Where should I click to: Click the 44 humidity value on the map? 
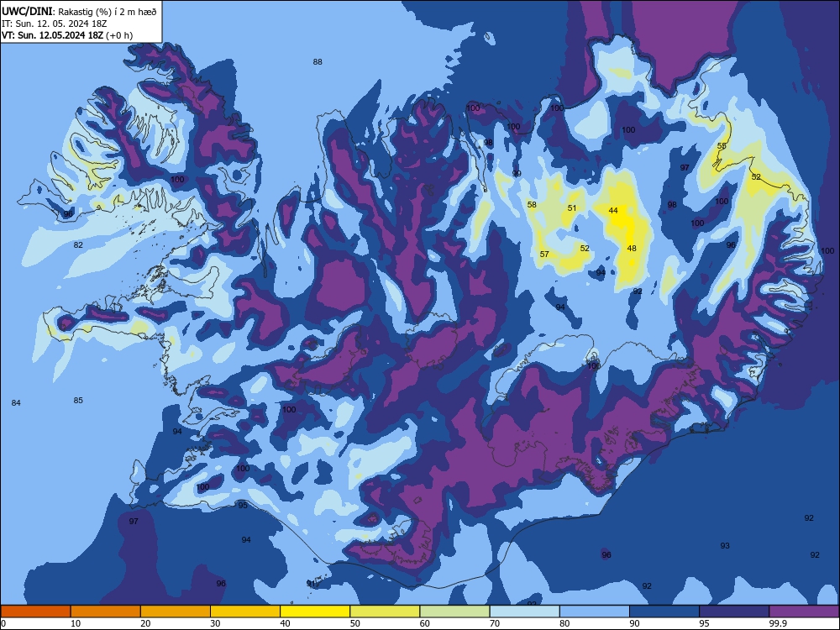pyautogui.click(x=613, y=211)
